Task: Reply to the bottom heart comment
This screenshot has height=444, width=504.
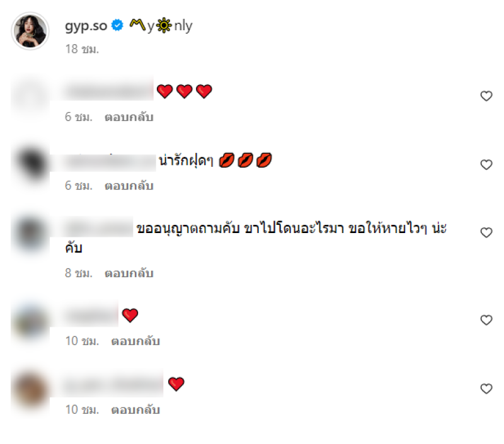Action: point(135,409)
